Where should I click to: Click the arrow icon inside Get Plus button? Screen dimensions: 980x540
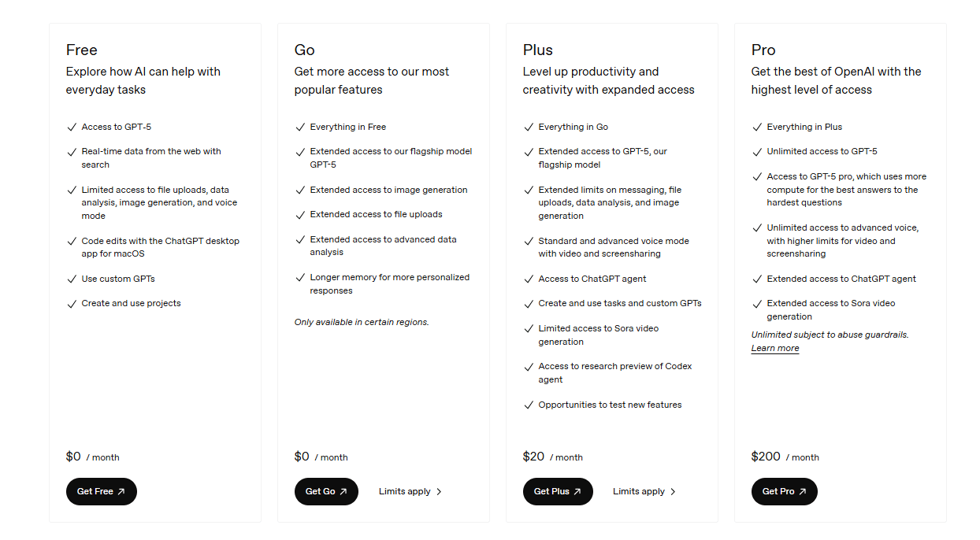coord(577,491)
